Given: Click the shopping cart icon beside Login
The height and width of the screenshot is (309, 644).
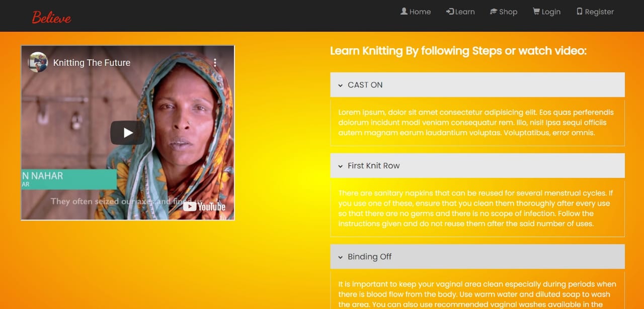Looking at the screenshot, I should point(536,11).
